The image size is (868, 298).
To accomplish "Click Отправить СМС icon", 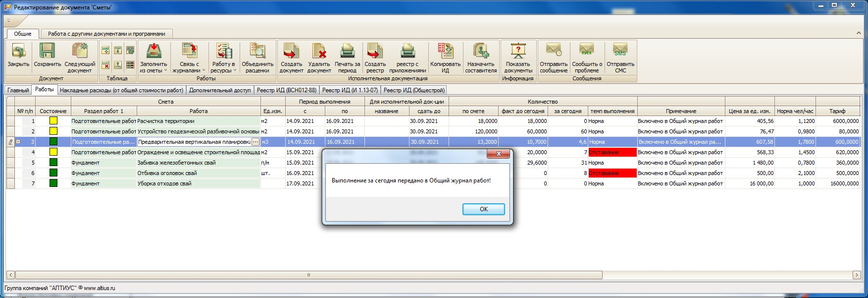I will [620, 52].
